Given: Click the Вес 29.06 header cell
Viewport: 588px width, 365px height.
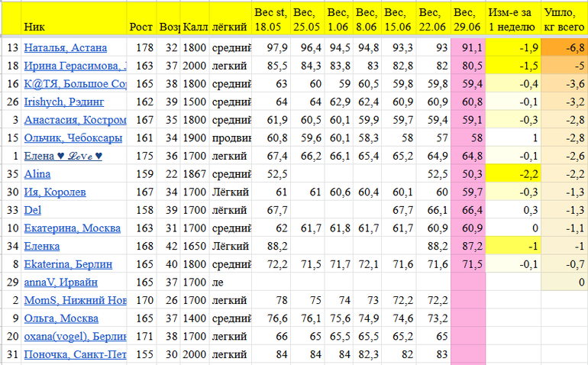Looking at the screenshot, I should [468, 18].
